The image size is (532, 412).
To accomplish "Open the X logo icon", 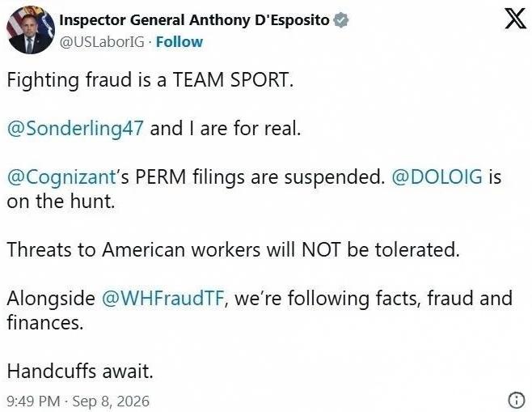I will click(516, 19).
